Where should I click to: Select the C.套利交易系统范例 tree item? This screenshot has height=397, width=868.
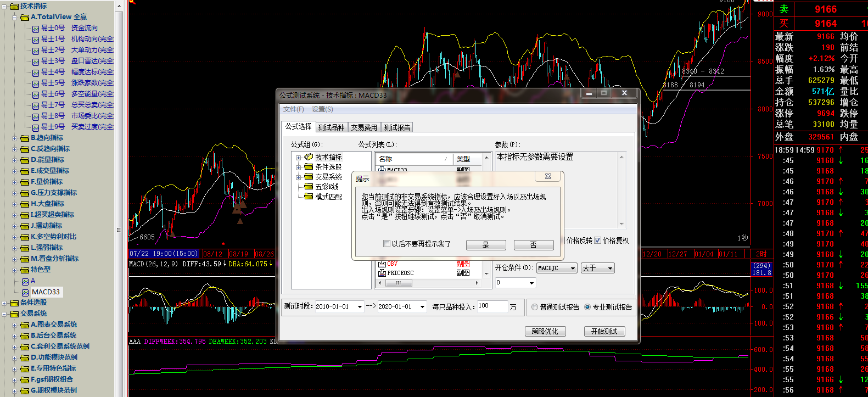pos(60,346)
